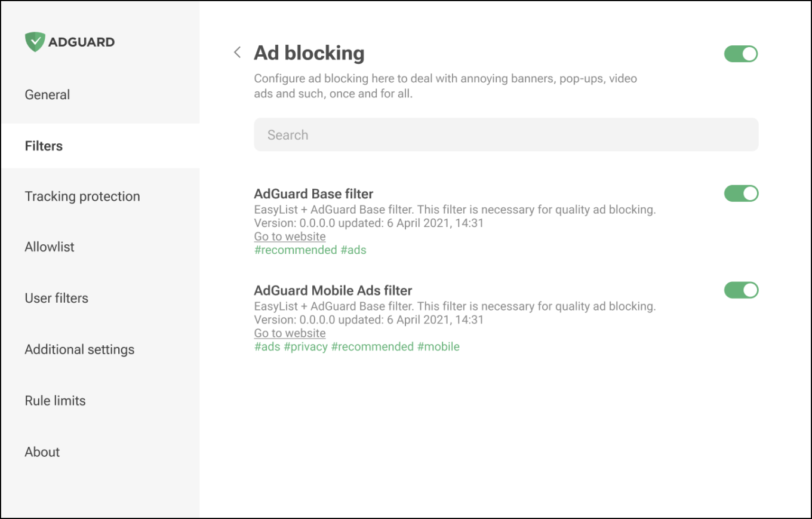This screenshot has height=519, width=812.
Task: Click the AdGuard Mobile Ads filter title
Action: [333, 291]
